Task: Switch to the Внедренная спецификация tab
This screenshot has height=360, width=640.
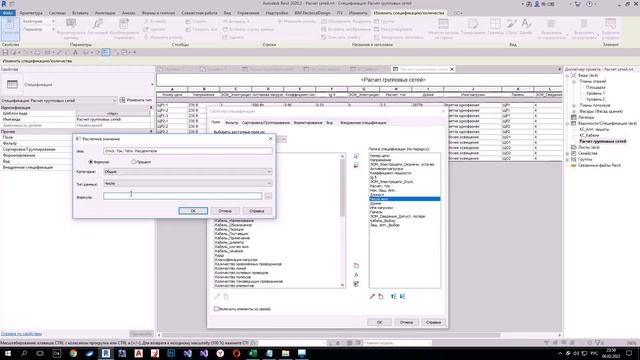Action: 363,122
